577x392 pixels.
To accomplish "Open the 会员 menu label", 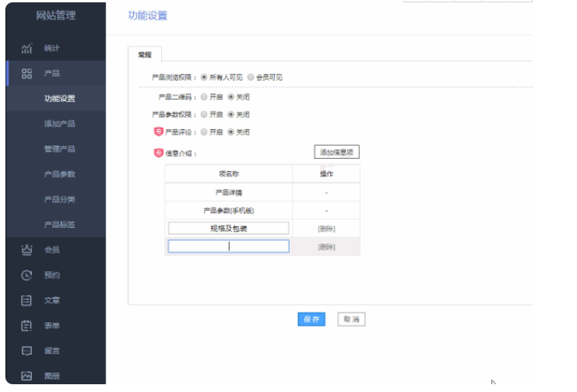I will pos(52,250).
